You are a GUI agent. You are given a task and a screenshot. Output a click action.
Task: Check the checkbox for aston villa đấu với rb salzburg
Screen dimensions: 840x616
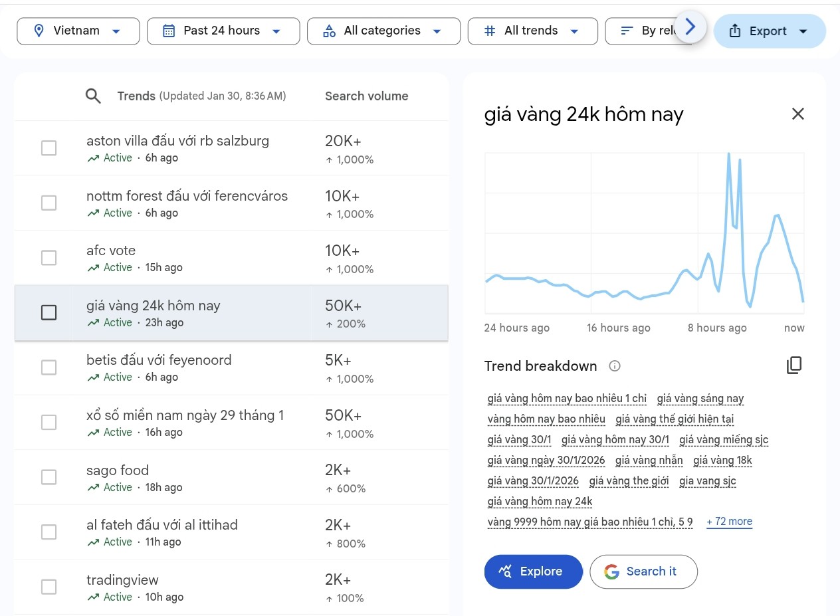click(x=49, y=148)
